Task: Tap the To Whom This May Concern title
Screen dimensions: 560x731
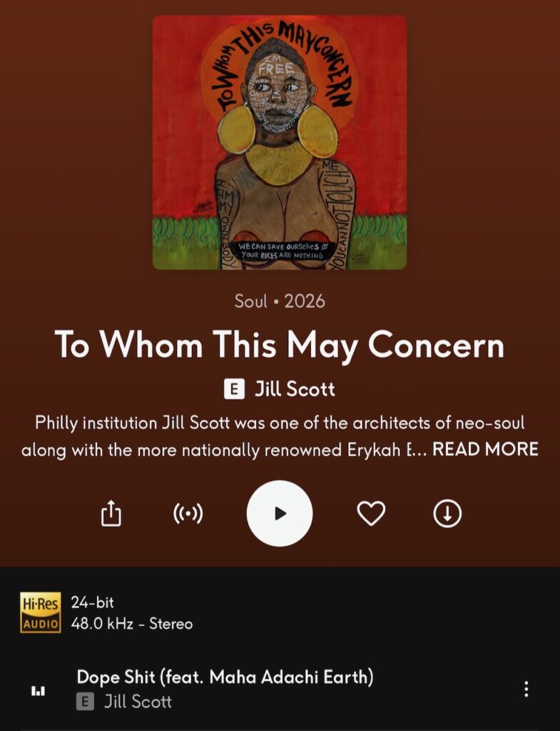Action: coord(280,346)
